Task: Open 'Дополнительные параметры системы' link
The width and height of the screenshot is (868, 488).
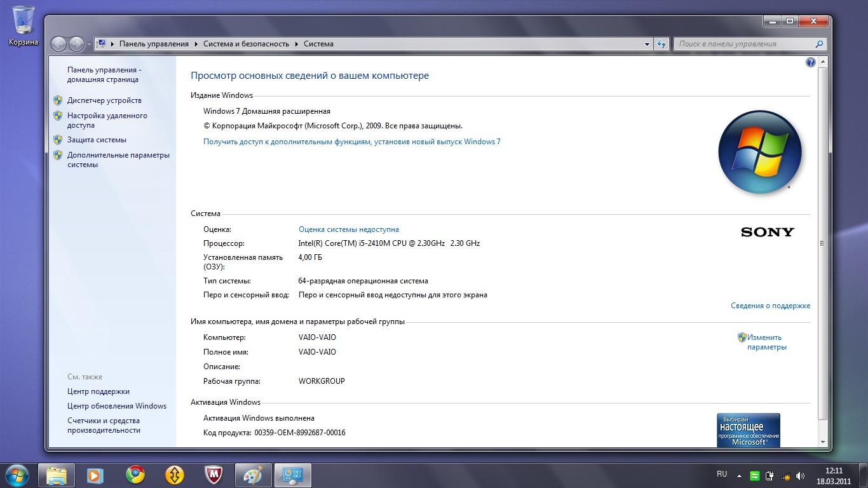Action: (118, 159)
